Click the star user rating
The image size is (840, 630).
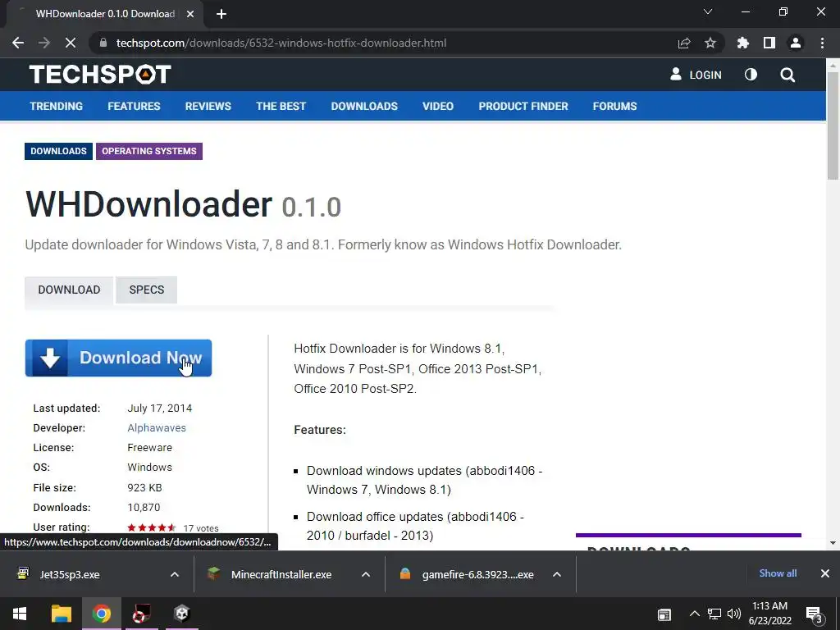coord(152,527)
